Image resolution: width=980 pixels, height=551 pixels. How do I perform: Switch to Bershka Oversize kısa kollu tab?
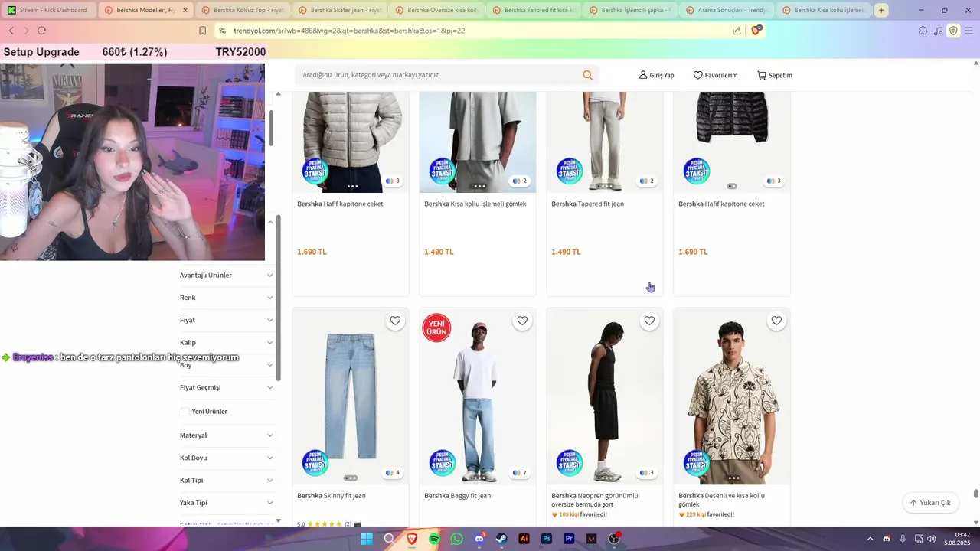coord(436,10)
